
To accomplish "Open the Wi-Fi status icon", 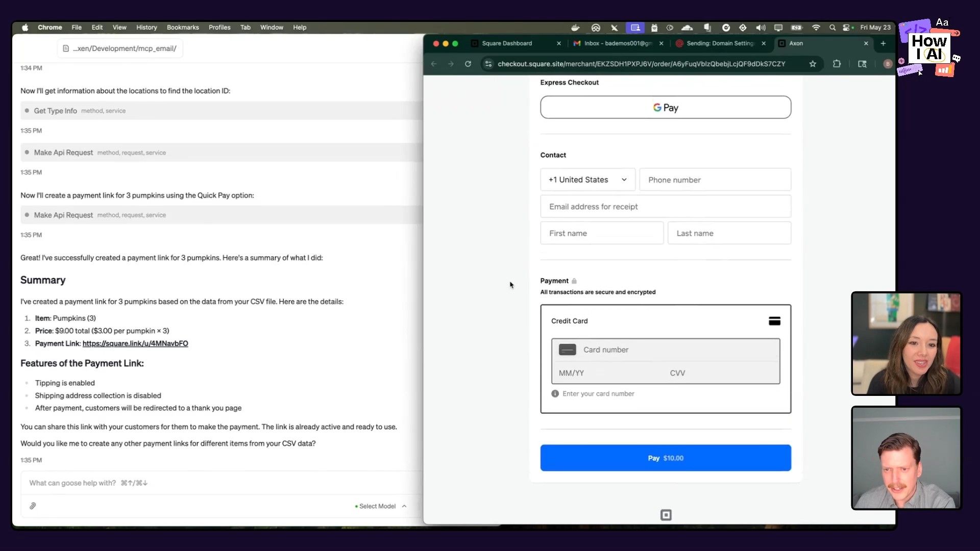I will click(x=816, y=28).
